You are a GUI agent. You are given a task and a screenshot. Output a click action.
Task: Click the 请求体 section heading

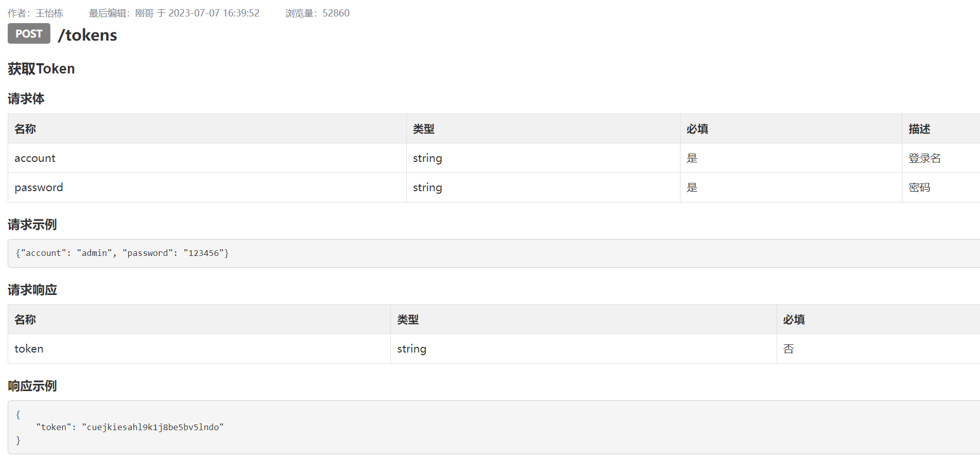[26, 99]
